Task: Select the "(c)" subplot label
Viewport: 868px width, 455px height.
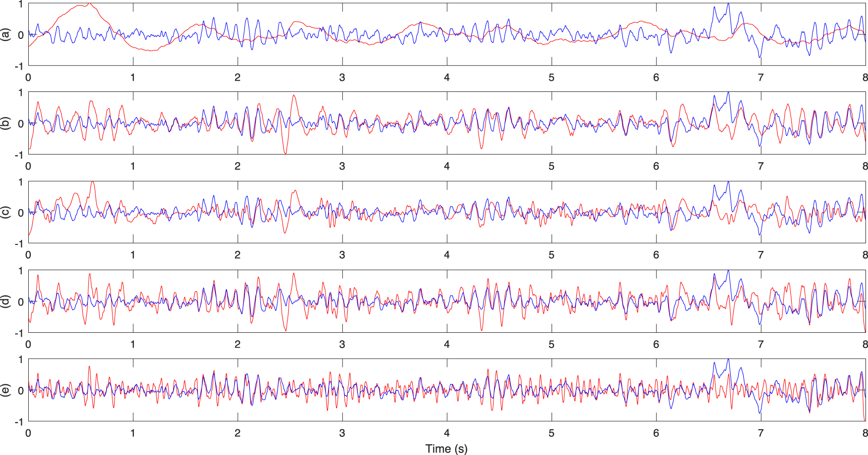Action: pyautogui.click(x=6, y=212)
